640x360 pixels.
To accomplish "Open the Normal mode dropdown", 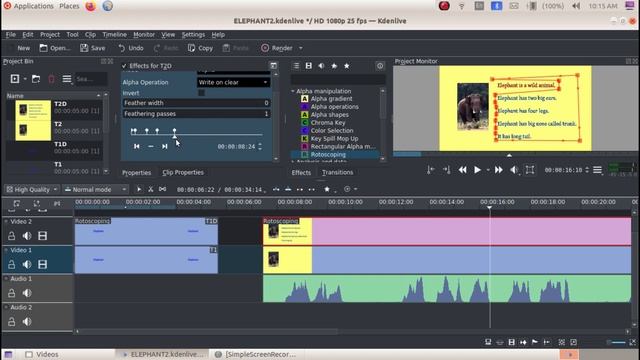I will [96, 189].
